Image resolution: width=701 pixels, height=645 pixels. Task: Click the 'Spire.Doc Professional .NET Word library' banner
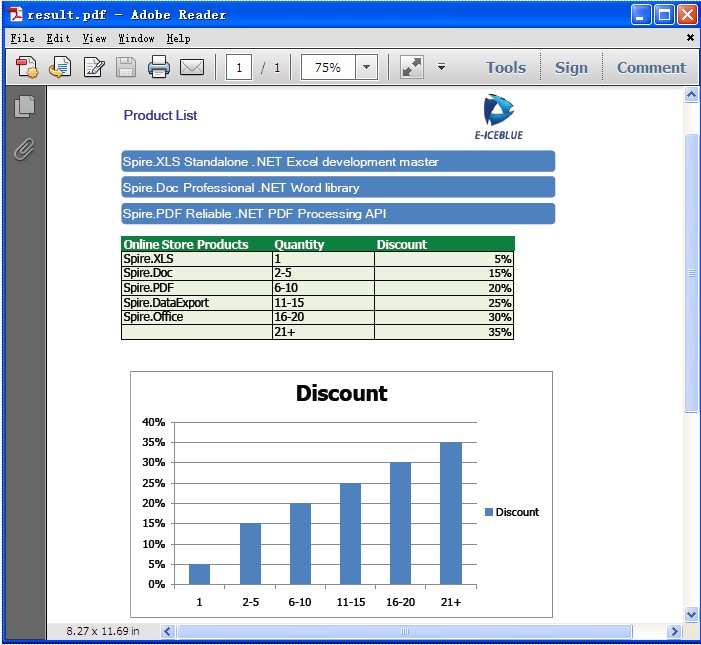(x=338, y=187)
